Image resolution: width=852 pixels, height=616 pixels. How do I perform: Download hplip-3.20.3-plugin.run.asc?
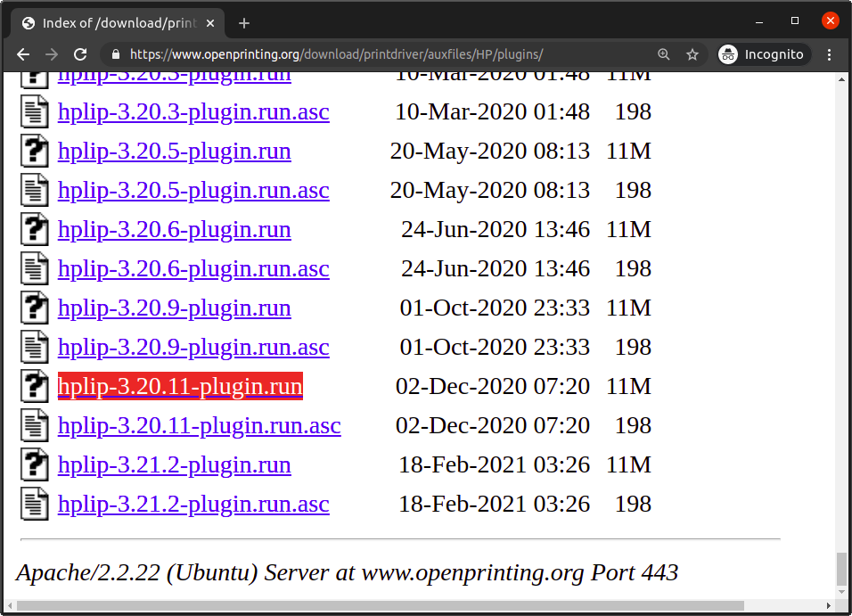[x=193, y=112]
